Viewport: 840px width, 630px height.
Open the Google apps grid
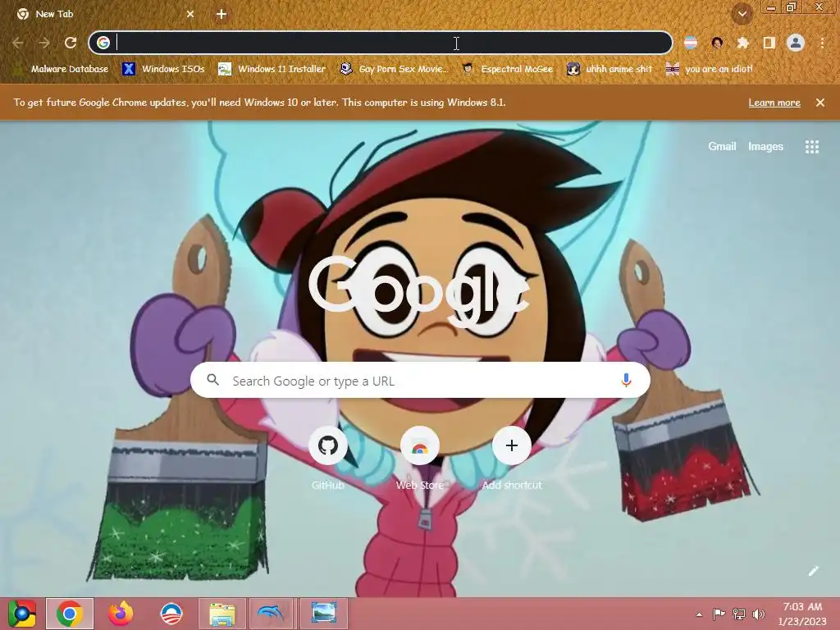pos(812,147)
